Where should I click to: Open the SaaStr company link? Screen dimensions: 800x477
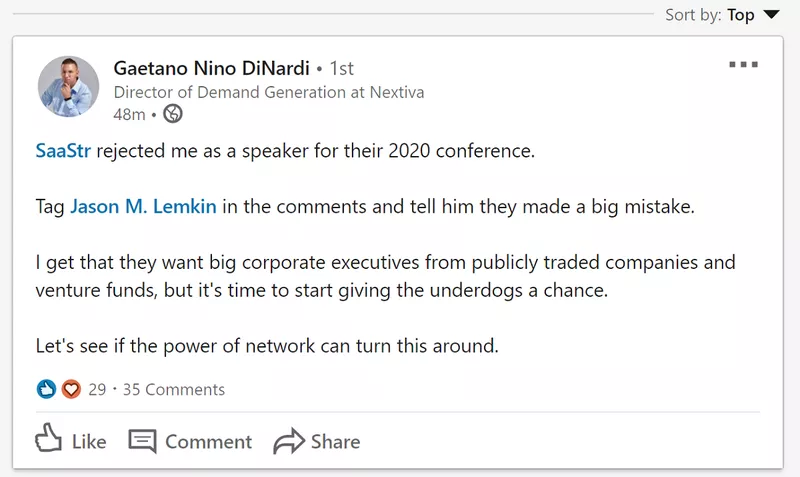(63, 150)
